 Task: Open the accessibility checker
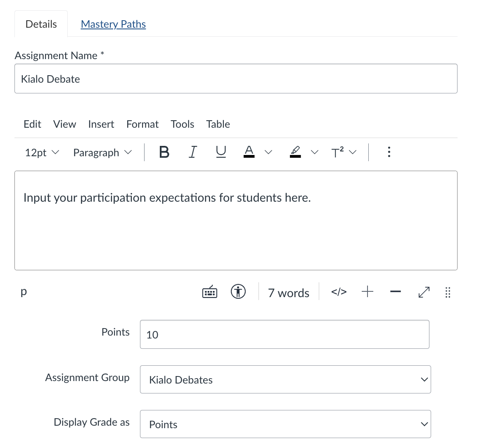pos(238,292)
